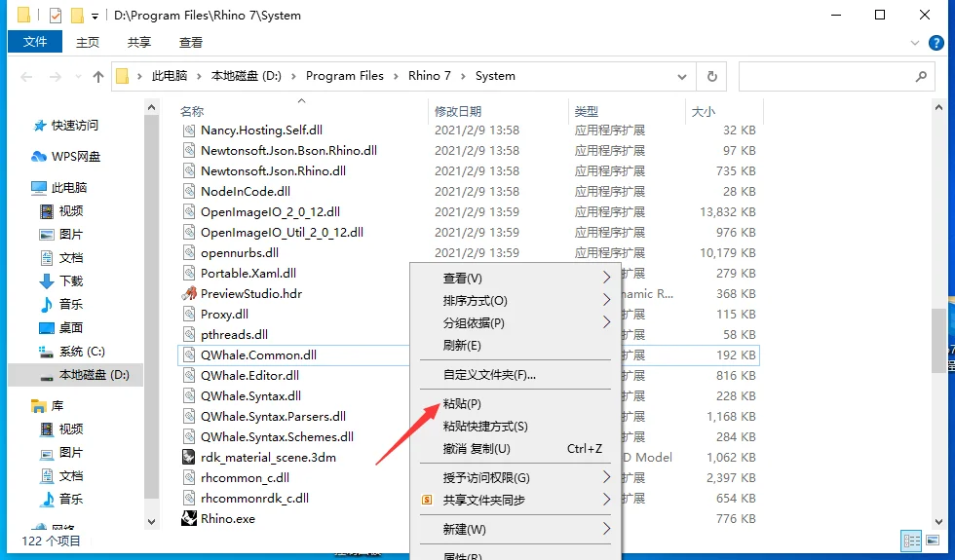Viewport: 955px width, 560px height.
Task: Click the Rhino.exe application icon
Action: tap(189, 518)
